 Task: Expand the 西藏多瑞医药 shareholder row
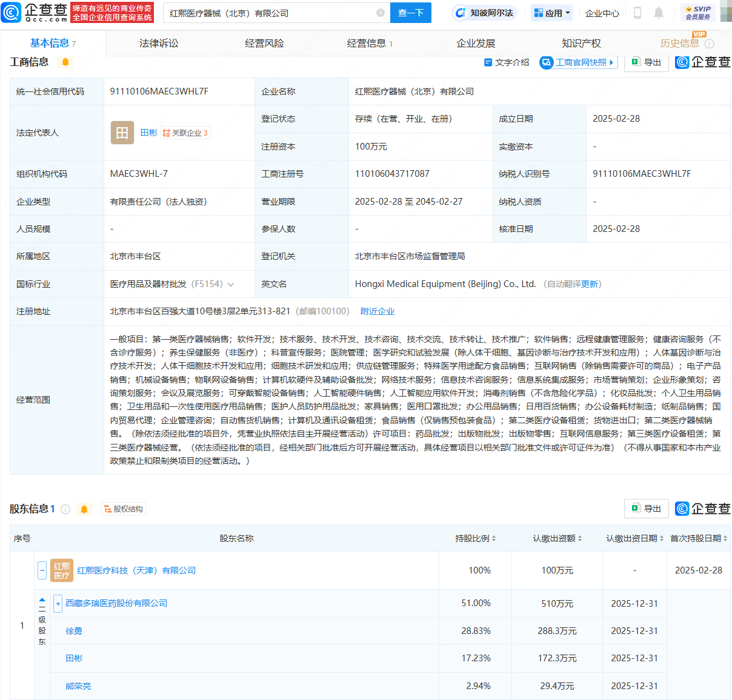click(x=58, y=604)
